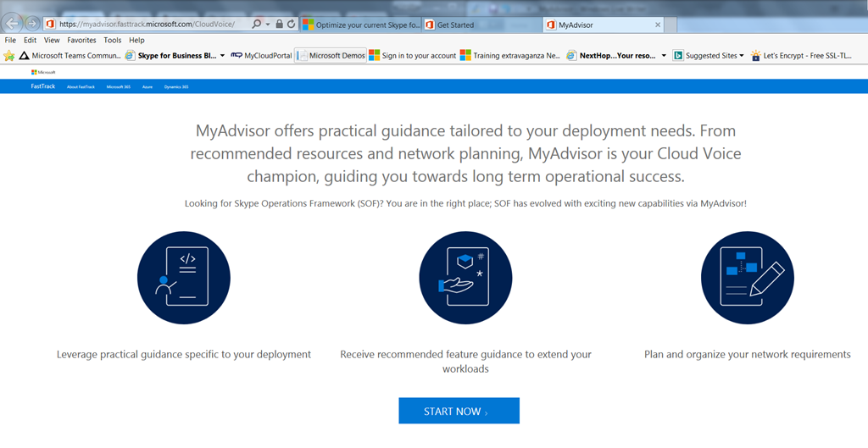Switch to the Optimize your current Skype tab
This screenshot has height=448, width=868.
[360, 25]
